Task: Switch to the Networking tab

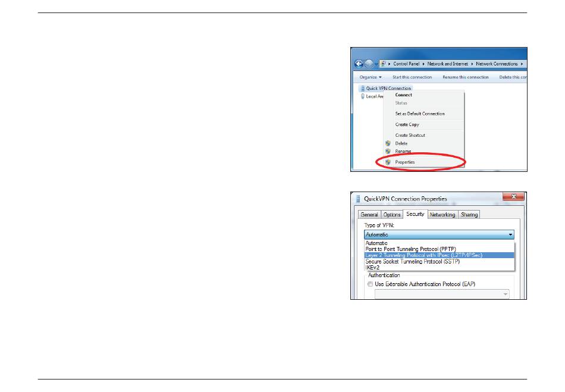Action: (442, 215)
